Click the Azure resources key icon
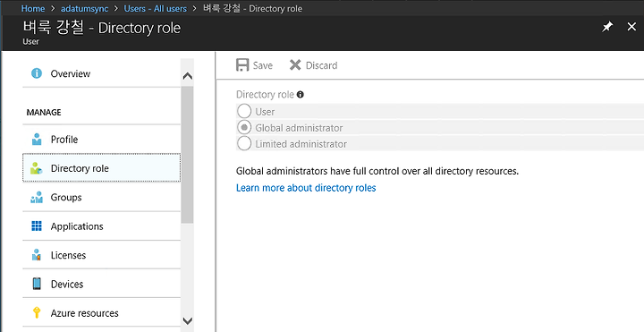 coord(37,312)
